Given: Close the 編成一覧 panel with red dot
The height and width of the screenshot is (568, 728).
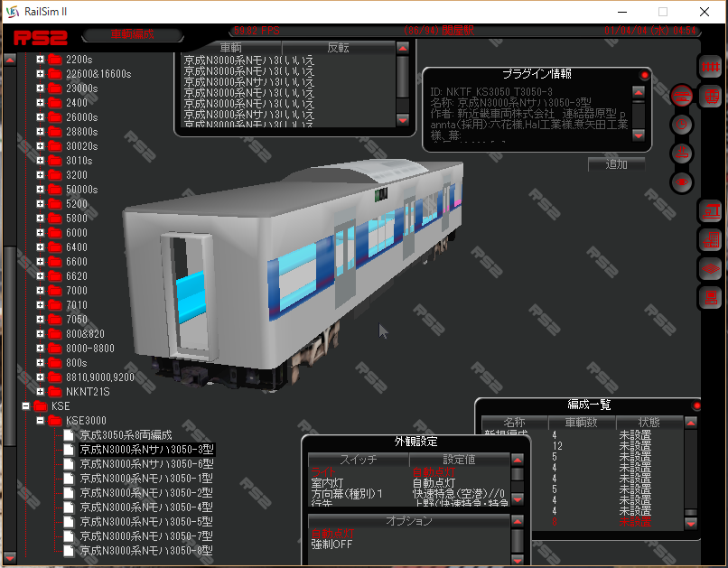Looking at the screenshot, I should [x=696, y=406].
